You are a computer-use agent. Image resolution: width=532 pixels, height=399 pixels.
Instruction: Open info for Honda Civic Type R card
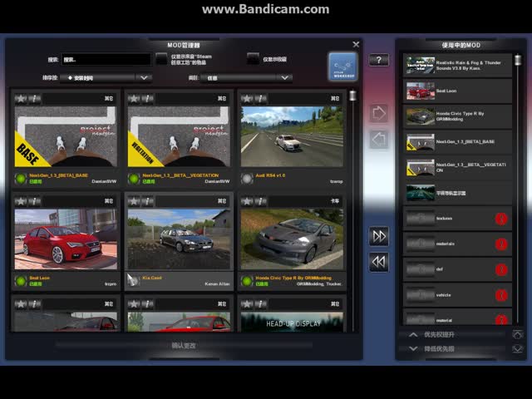[260, 201]
